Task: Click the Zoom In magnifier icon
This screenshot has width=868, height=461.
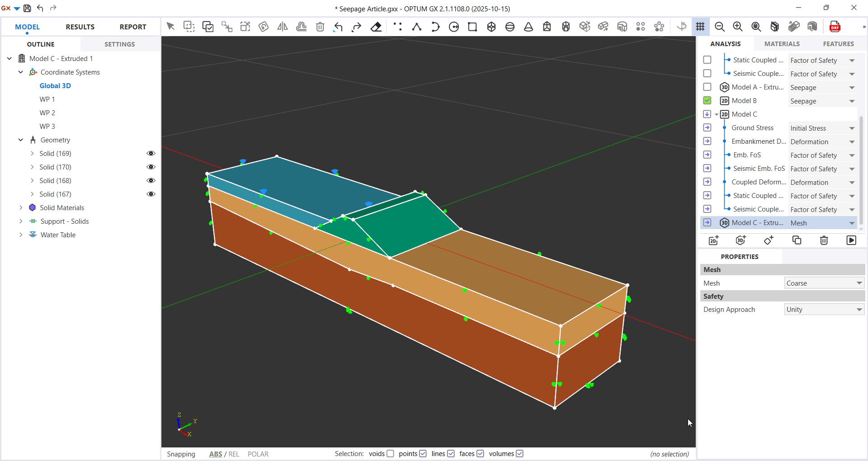Action: pyautogui.click(x=737, y=27)
